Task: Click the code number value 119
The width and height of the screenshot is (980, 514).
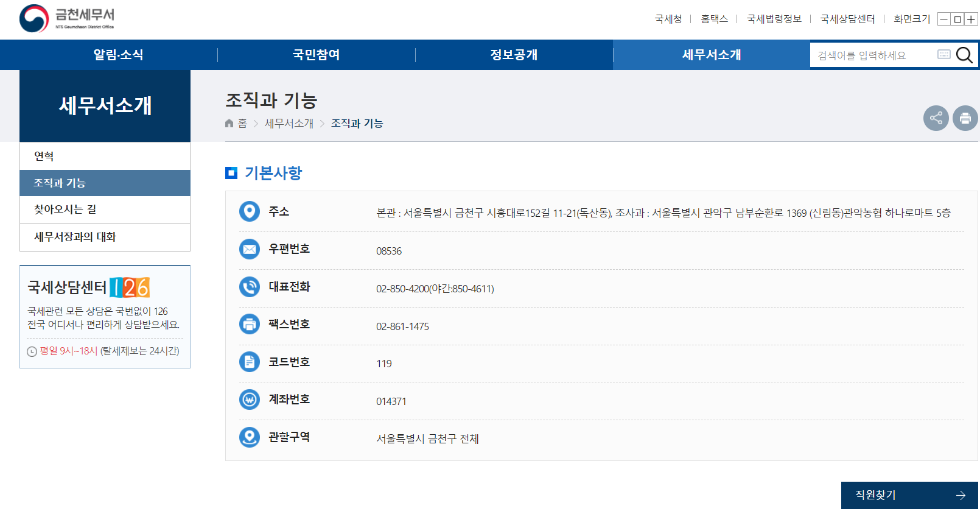Action: pos(384,364)
